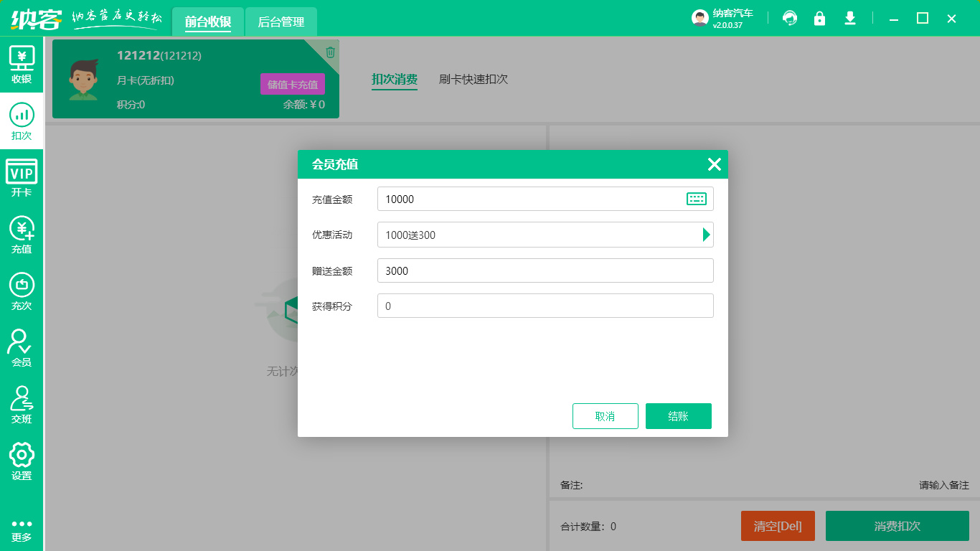Screen dimensions: 980x551
Task: Open the 充值 recharge sidebar icon
Action: (22, 235)
